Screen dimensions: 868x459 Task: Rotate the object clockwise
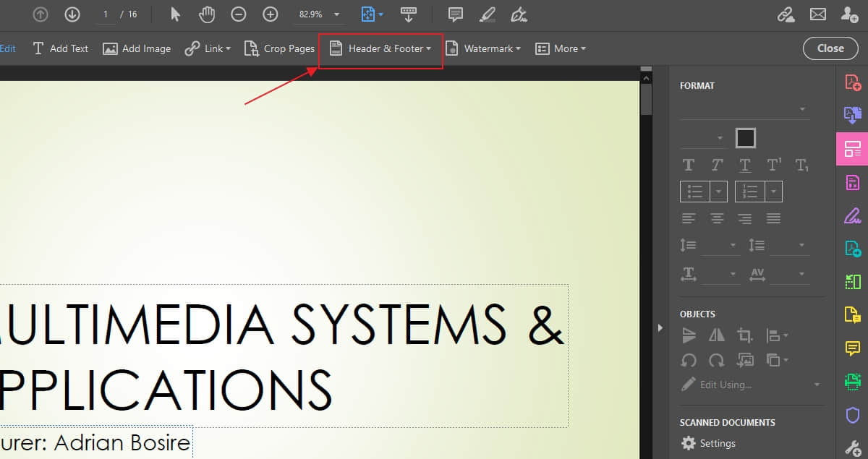pos(717,359)
